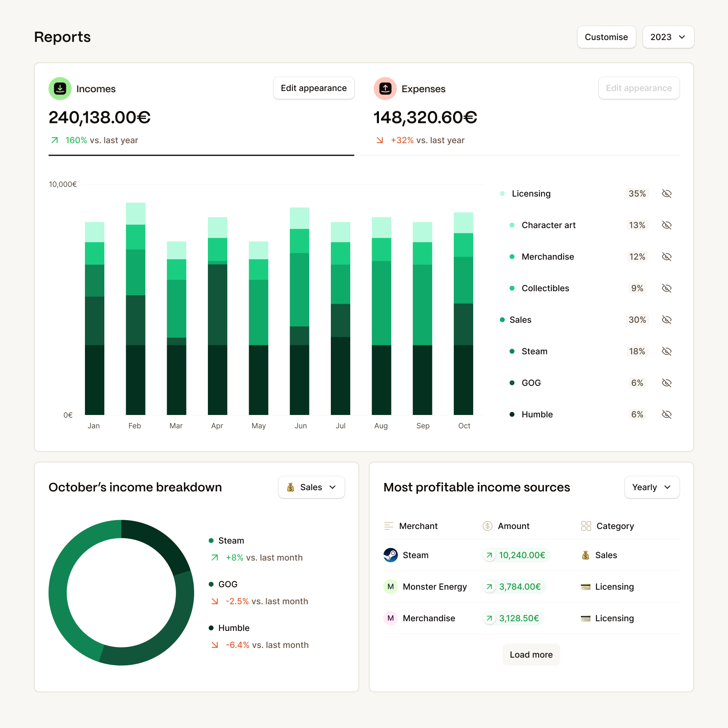Click the Monster Energy merchant icon

coord(390,586)
